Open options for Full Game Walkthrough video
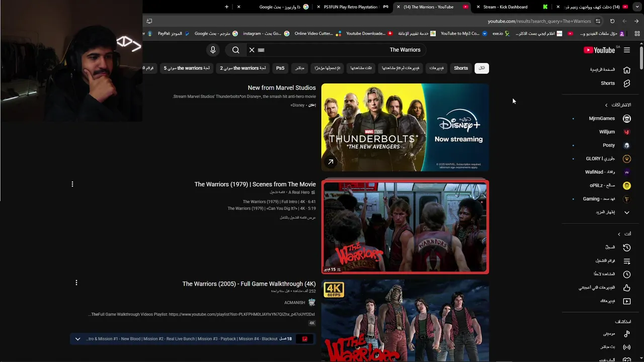644x362 pixels. (76, 283)
